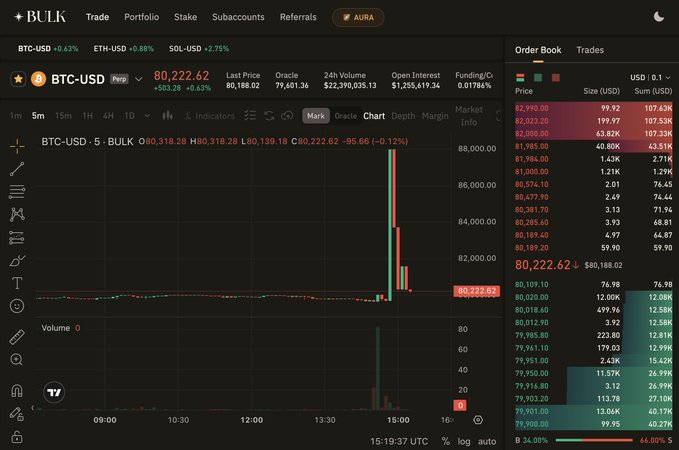Click the BULK logo
Image resolution: width=679 pixels, height=450 pixels.
tap(40, 17)
